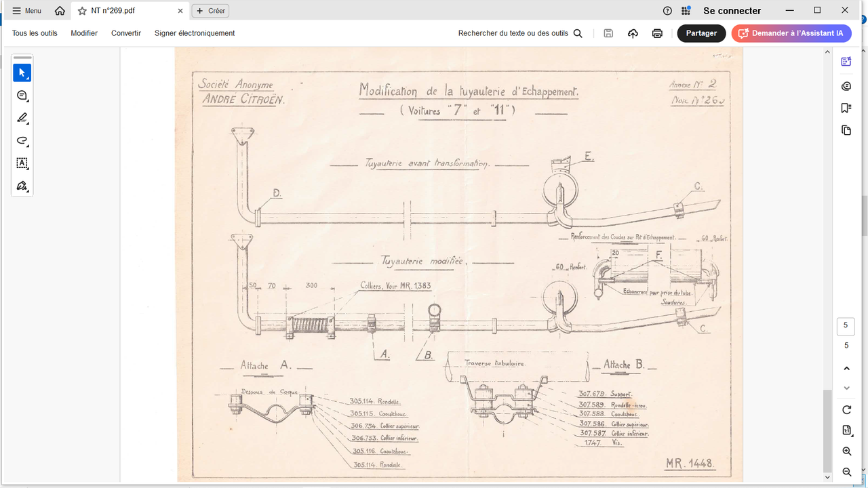Screen dimensions: 868x488
Task: Click '307.679. Support.' part line
Action: click(606, 394)
